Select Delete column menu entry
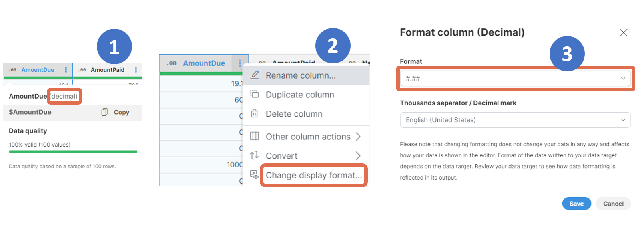The width and height of the screenshot is (644, 228). pyautogui.click(x=294, y=114)
